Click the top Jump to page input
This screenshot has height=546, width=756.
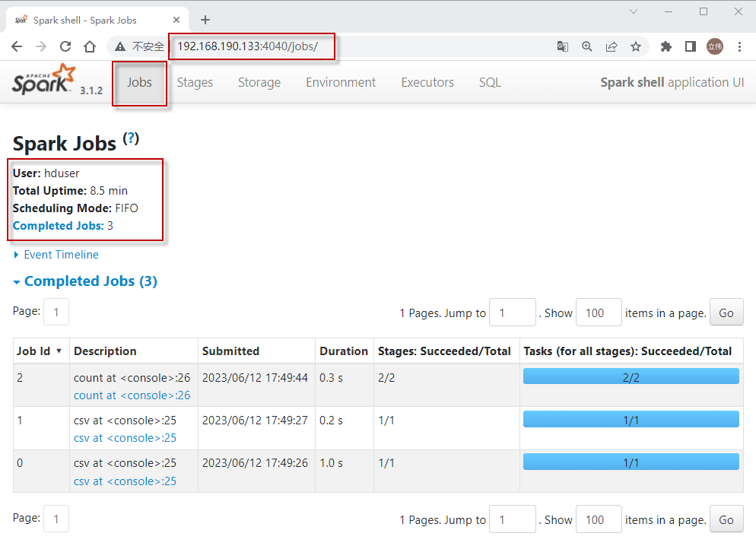[512, 313]
